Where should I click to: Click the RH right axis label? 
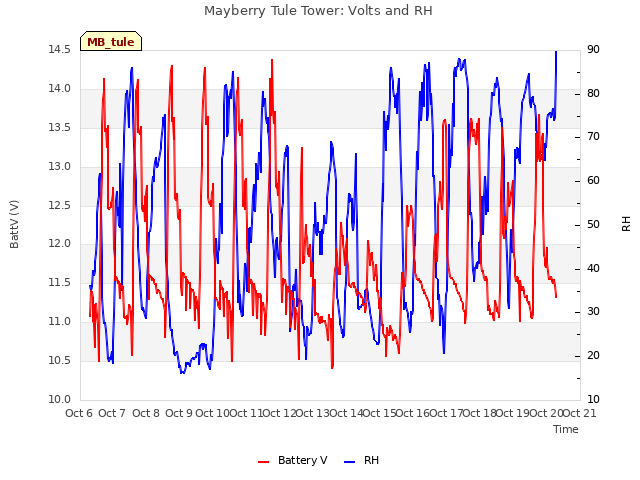point(626,224)
